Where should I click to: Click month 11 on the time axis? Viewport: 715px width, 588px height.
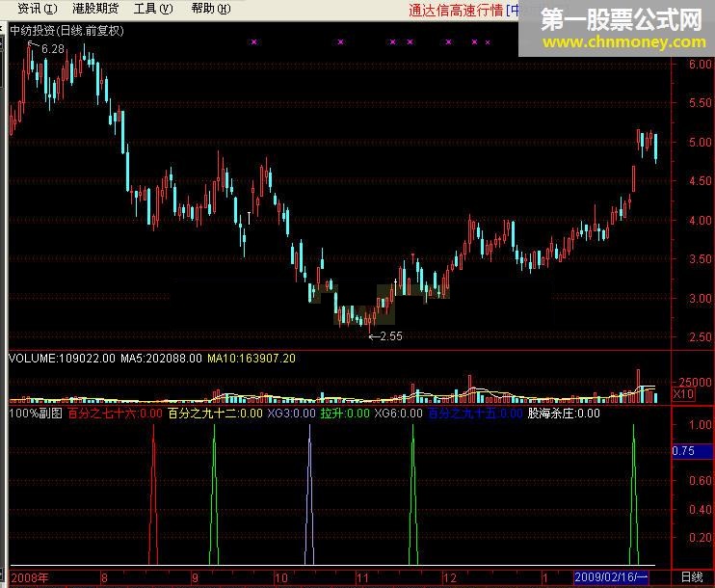point(362,578)
